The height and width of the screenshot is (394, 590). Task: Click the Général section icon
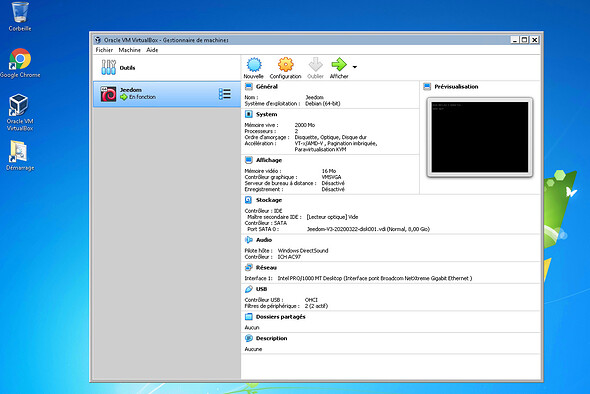[x=249, y=87]
